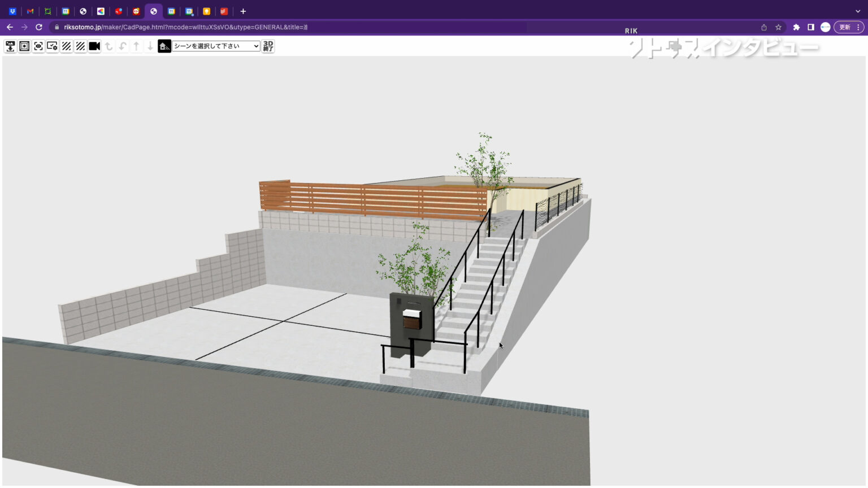Click the 更新 update button in Chrome
868x488 pixels.
pyautogui.click(x=844, y=27)
